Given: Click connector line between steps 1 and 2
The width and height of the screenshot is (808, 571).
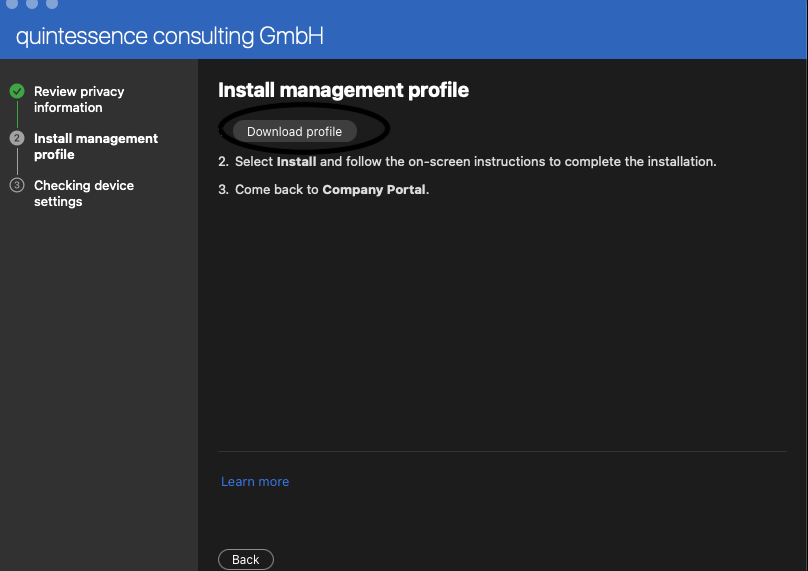Looking at the screenshot, I should coord(17,114).
